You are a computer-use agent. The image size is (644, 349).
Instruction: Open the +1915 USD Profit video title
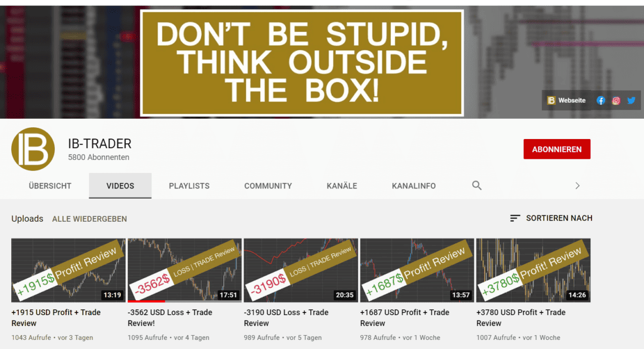pyautogui.click(x=56, y=317)
